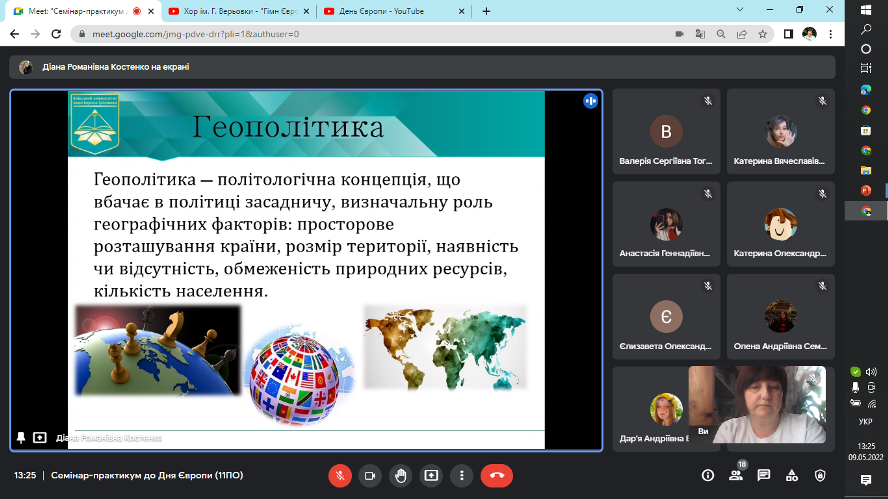888x499 pixels.
Task: Open the chat panel icon
Action: [x=764, y=475]
